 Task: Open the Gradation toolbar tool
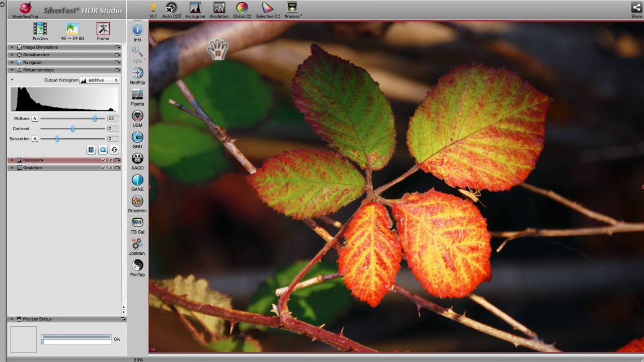[x=219, y=8]
